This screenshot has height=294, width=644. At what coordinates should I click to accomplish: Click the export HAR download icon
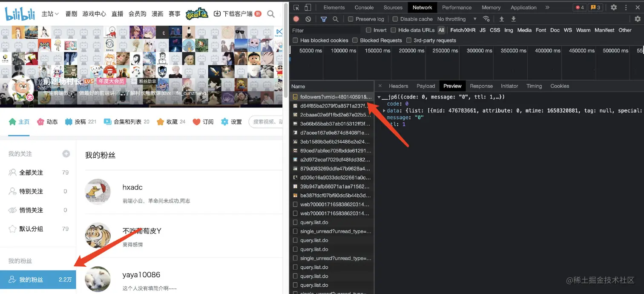pyautogui.click(x=514, y=19)
